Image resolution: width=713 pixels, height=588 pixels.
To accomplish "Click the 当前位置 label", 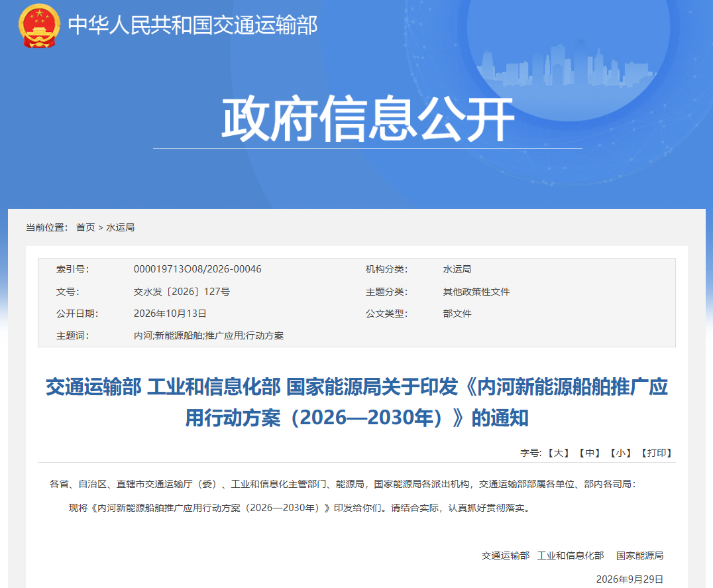I will click(x=46, y=227).
